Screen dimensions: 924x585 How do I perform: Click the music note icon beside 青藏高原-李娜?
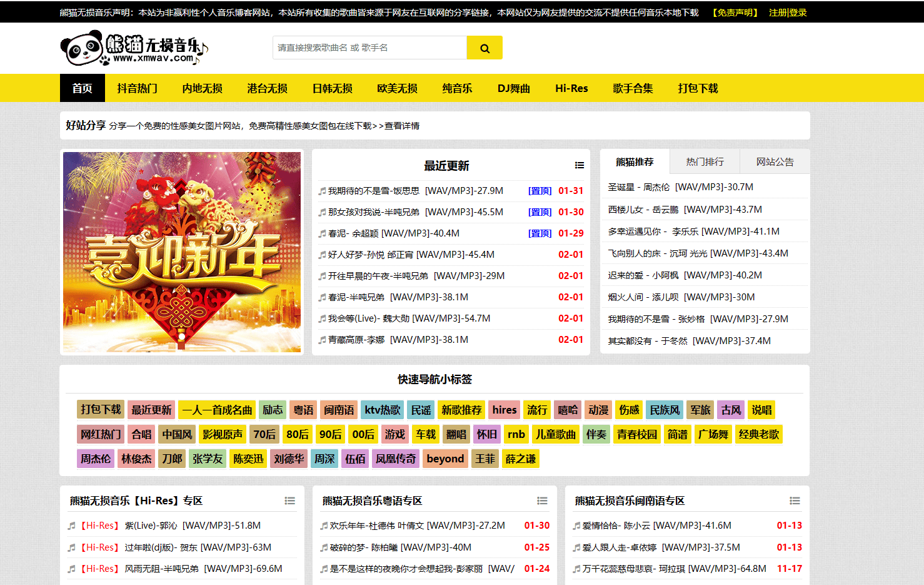322,340
